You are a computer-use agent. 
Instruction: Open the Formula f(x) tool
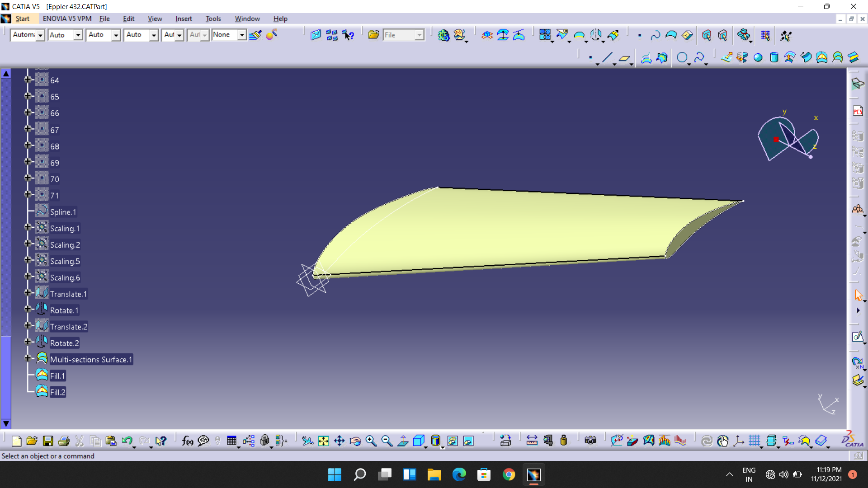(x=187, y=441)
